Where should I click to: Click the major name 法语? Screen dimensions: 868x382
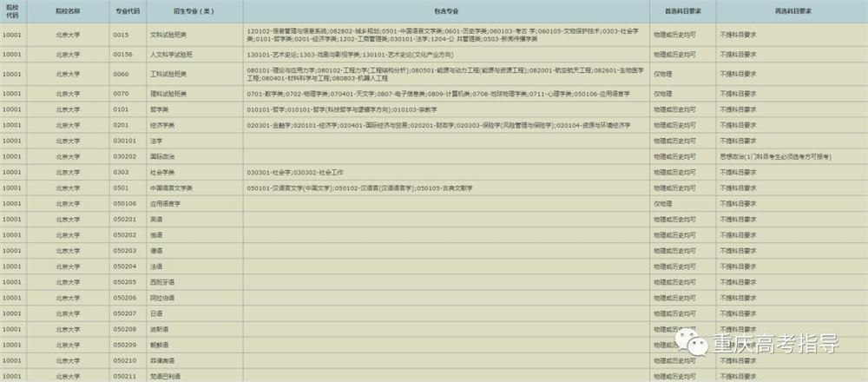pyautogui.click(x=156, y=267)
